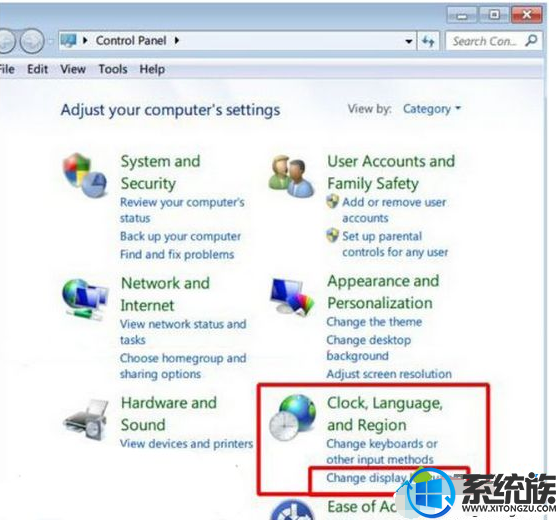Click Adjust screen resolution link
Viewport: 556px width, 521px height.
tap(389, 374)
